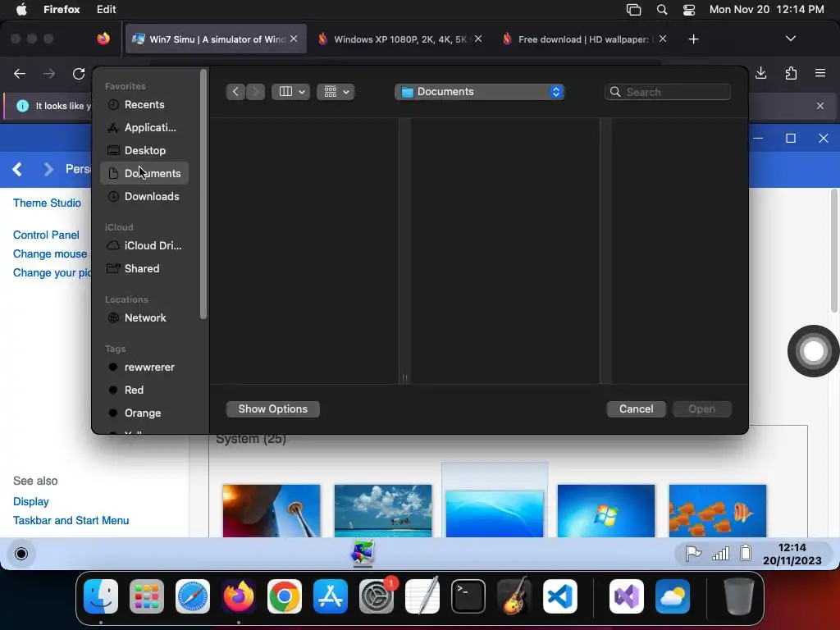Dismiss the info notification bar
840x630 pixels.
pos(820,106)
